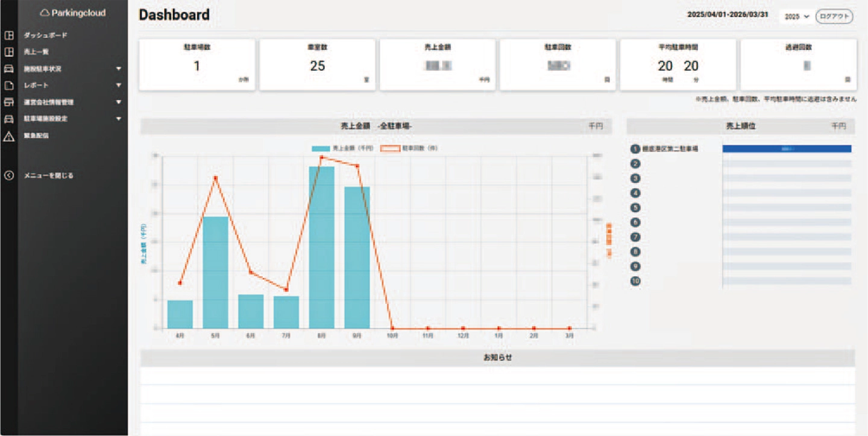Click the 8月 sales bar in chart
The width and height of the screenshot is (868, 436).
click(321, 247)
